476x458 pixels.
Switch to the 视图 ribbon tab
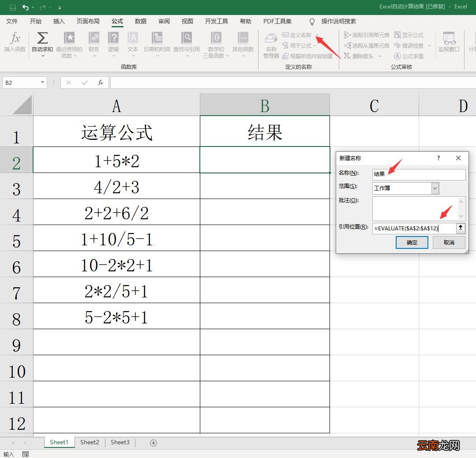tap(187, 21)
